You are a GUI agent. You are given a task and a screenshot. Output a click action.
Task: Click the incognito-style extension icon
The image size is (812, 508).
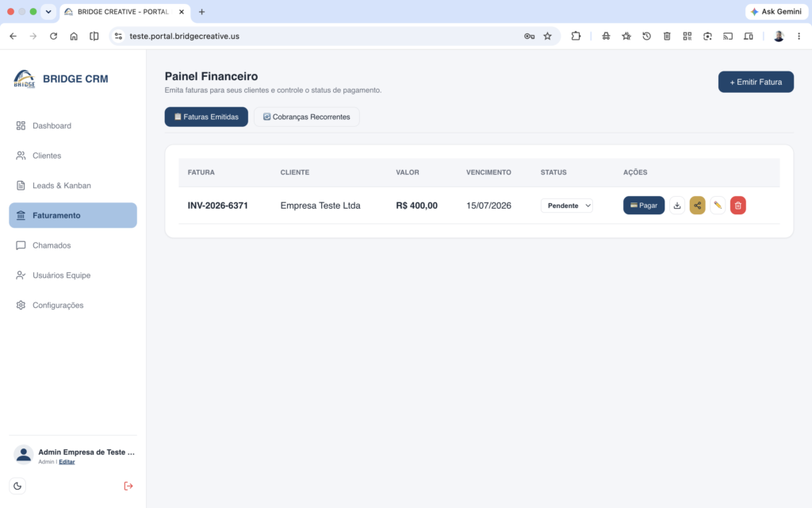coord(606,37)
